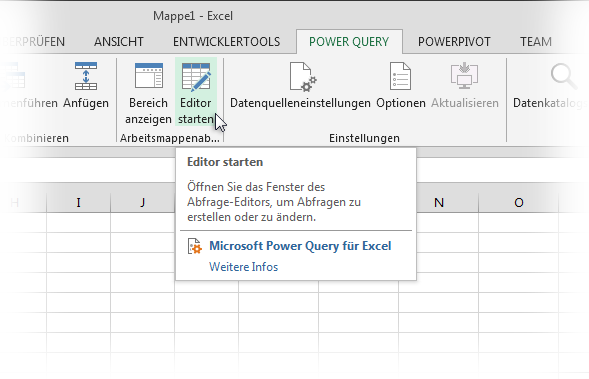Image resolution: width=589 pixels, height=379 pixels.
Task: Open the partly visible ÜBERPRÜFEN tab
Action: [33, 42]
